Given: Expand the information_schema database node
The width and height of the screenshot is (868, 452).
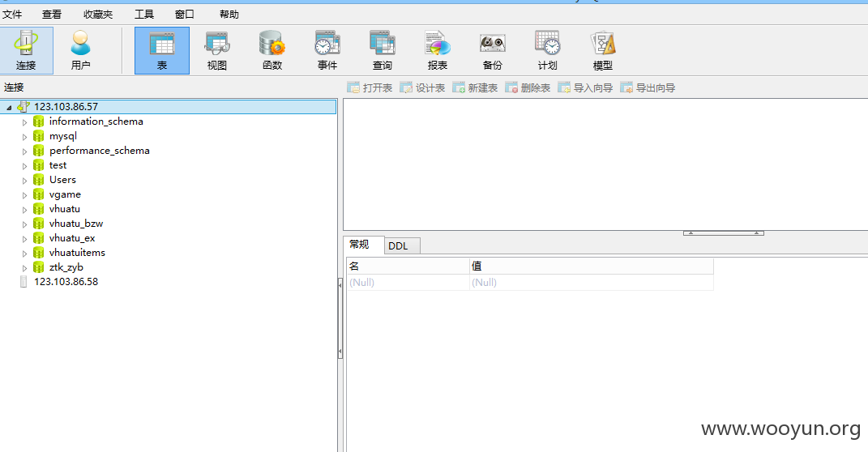Looking at the screenshot, I should (x=24, y=122).
